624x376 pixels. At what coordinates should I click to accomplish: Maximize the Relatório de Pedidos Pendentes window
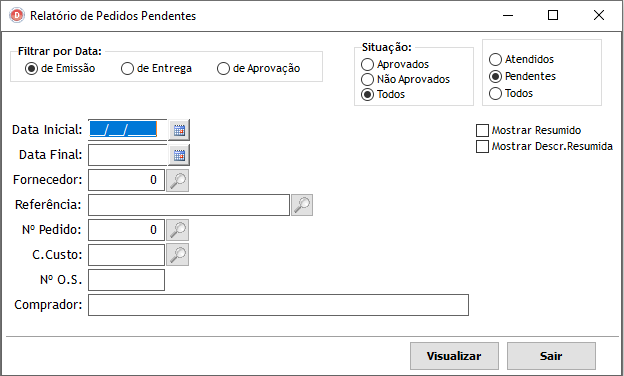point(553,16)
